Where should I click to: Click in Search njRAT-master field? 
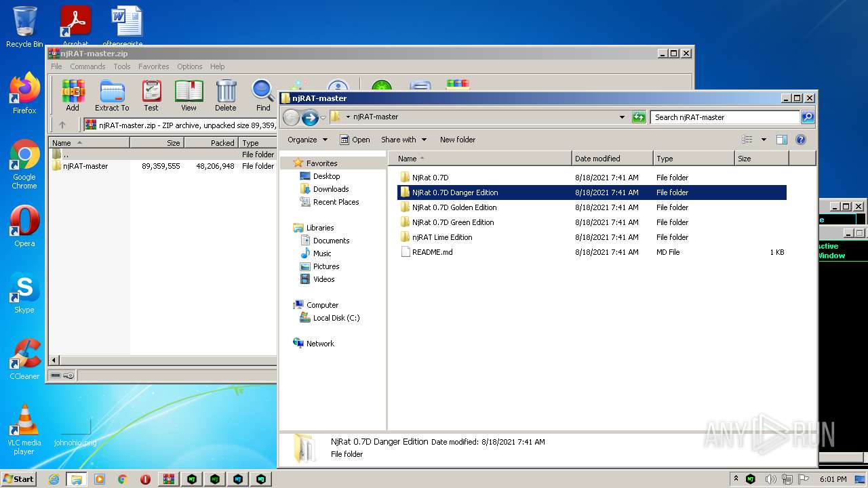click(724, 117)
